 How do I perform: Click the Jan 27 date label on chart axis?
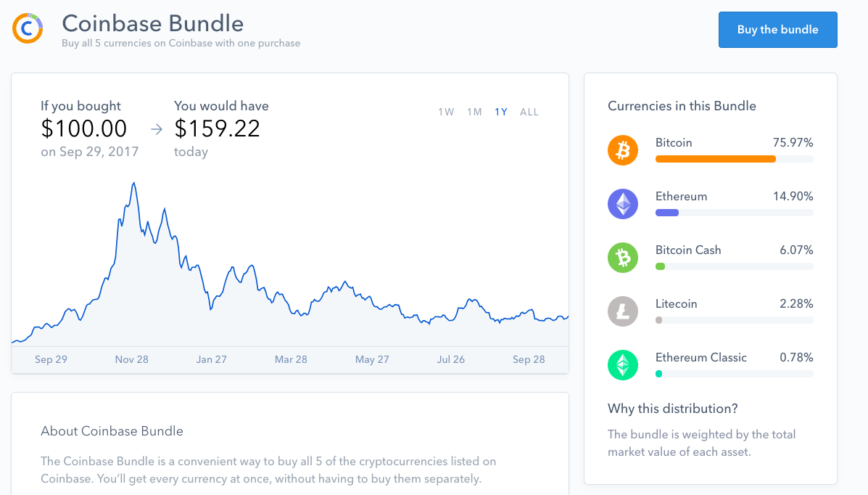click(x=211, y=359)
